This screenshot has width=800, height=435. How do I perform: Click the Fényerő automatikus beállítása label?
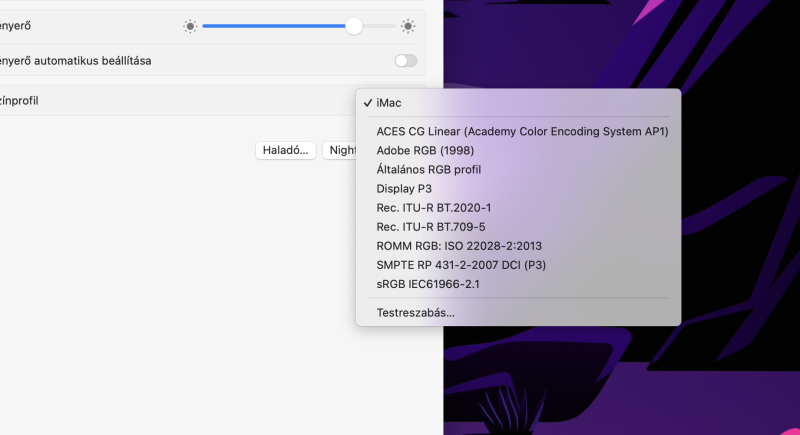(x=75, y=61)
